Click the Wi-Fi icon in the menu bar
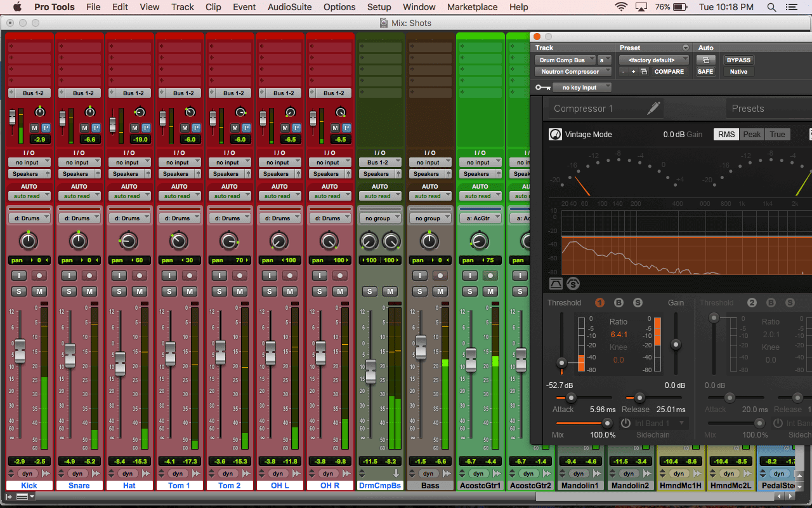The height and width of the screenshot is (508, 812). click(x=621, y=7)
